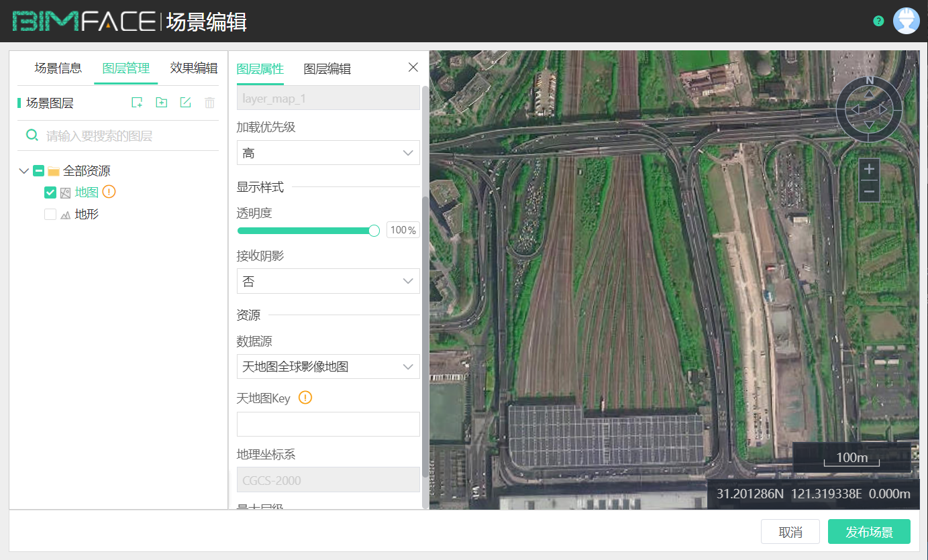Switch to the 效果编辑 tab
The width and height of the screenshot is (928, 560).
click(x=193, y=68)
